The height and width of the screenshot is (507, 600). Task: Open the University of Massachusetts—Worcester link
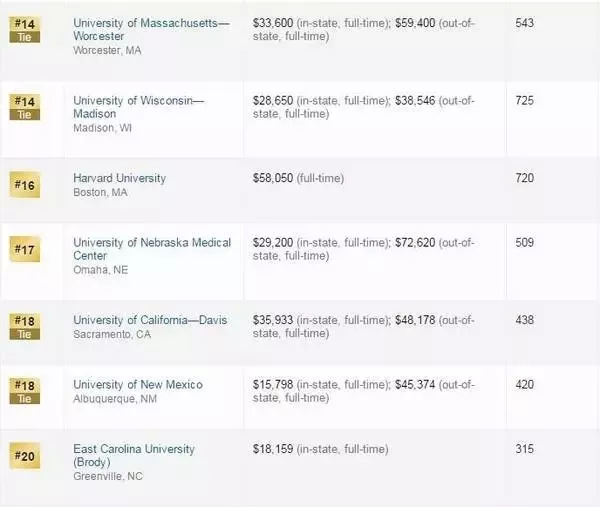[151, 29]
